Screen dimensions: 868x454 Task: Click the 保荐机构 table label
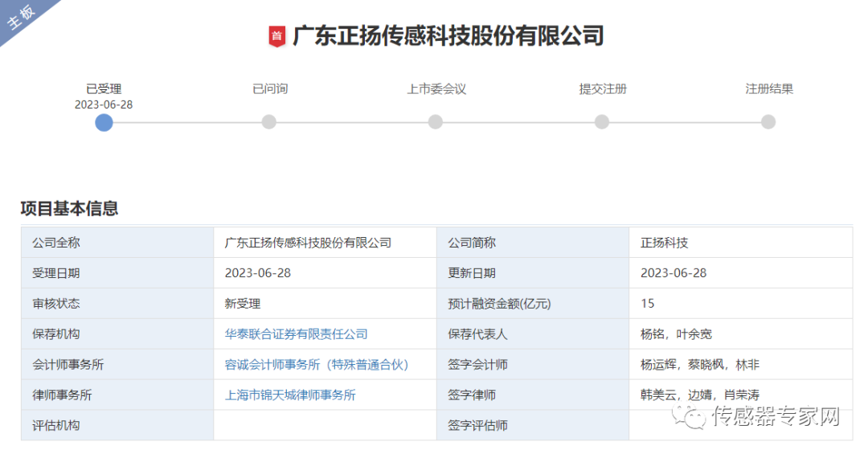(56, 333)
